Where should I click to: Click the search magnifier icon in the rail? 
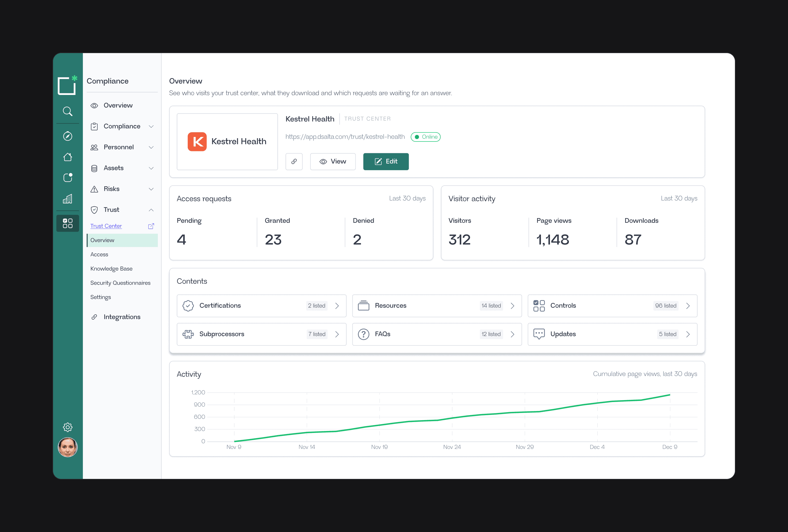[x=68, y=111]
